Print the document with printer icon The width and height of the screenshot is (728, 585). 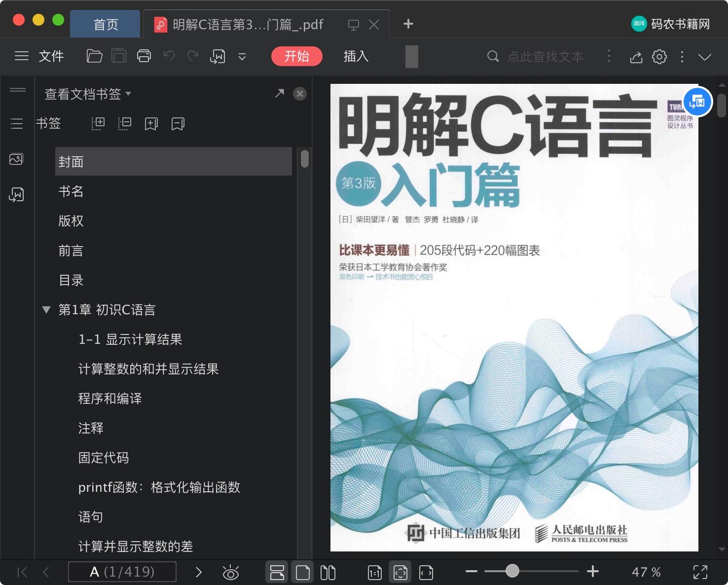pos(144,56)
